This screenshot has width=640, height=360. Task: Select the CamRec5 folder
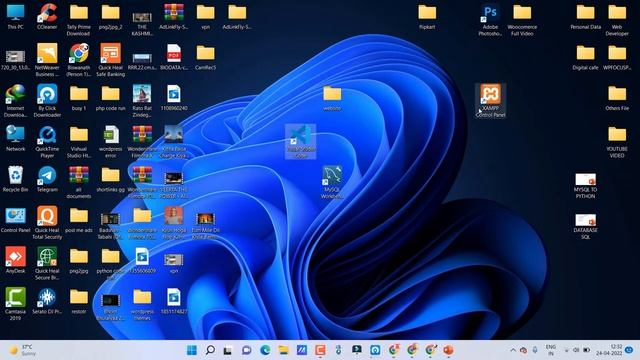205,58
